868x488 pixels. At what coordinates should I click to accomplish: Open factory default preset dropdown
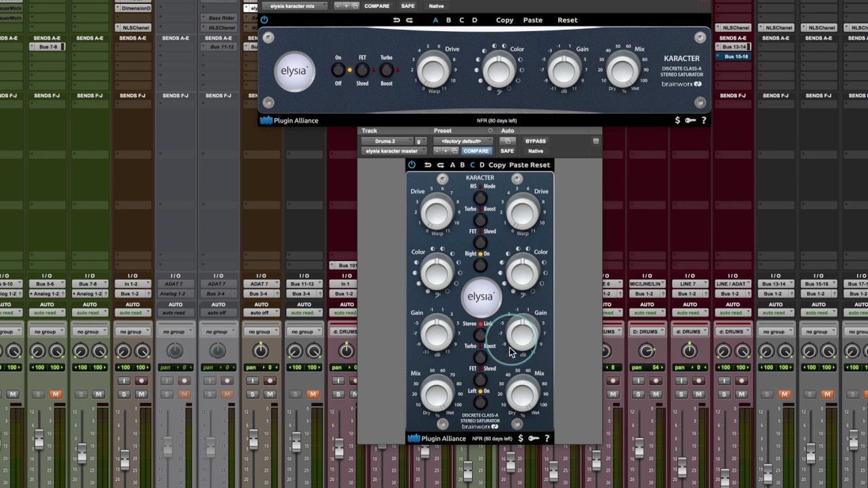[x=462, y=141]
